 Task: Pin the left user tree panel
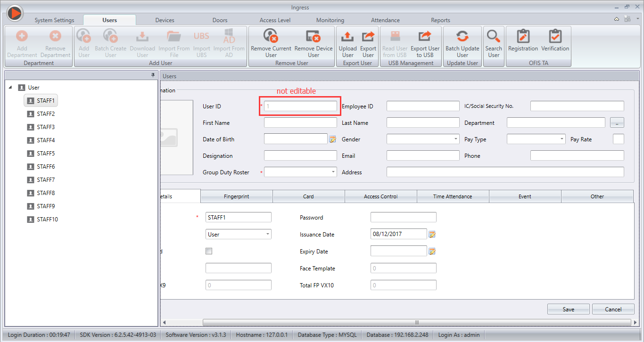click(x=153, y=75)
